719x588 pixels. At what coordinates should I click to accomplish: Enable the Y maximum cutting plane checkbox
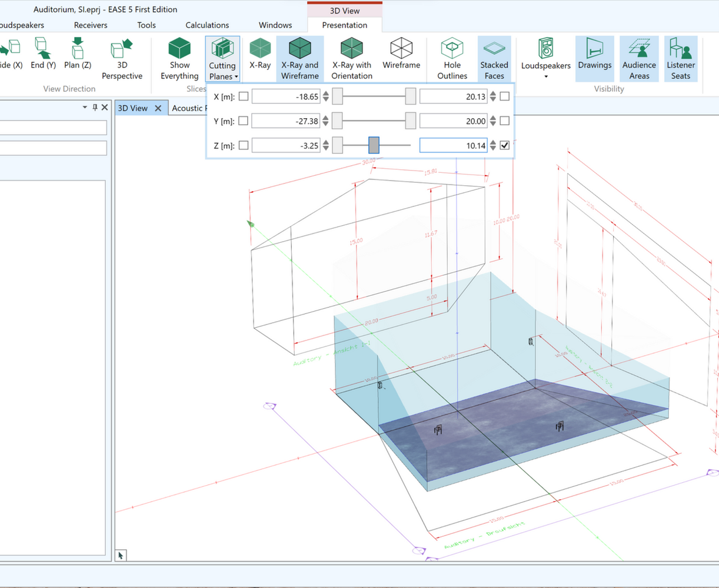pos(504,121)
